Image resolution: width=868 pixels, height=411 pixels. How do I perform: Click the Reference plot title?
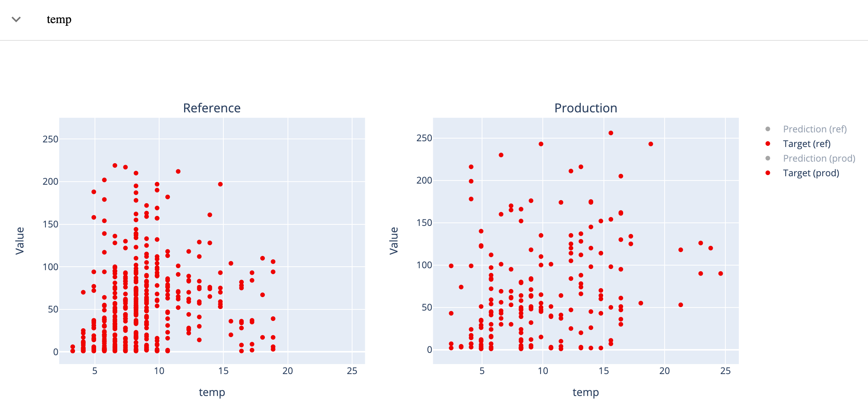pos(212,108)
